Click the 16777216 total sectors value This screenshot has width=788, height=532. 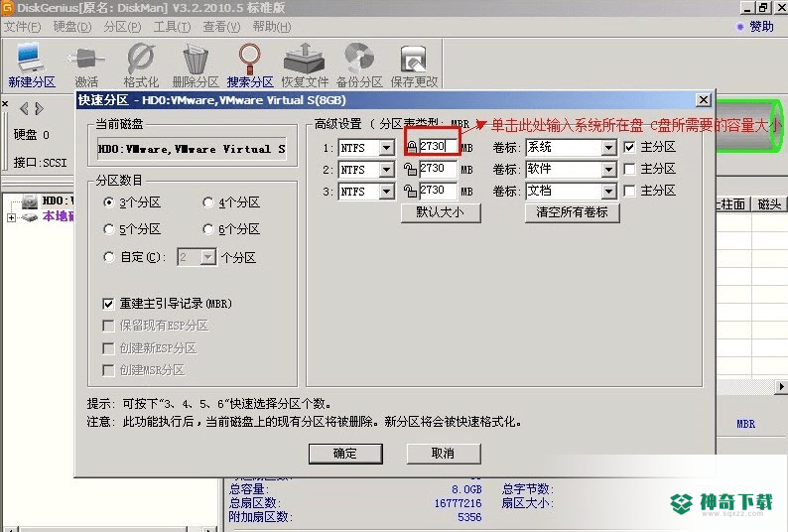pyautogui.click(x=458, y=503)
